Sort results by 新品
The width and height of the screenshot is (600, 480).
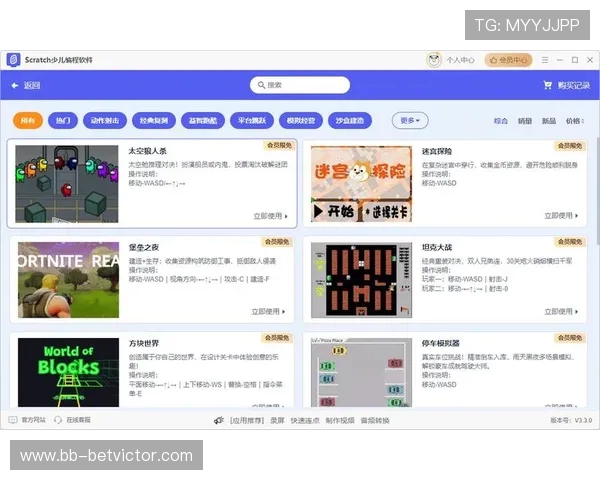tap(549, 121)
